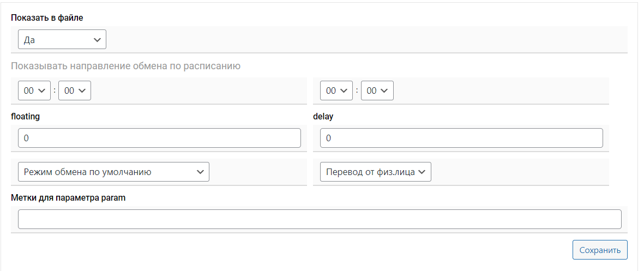
Task: Open the 'Да' dropdown under Показать в файле
Action: 62,40
